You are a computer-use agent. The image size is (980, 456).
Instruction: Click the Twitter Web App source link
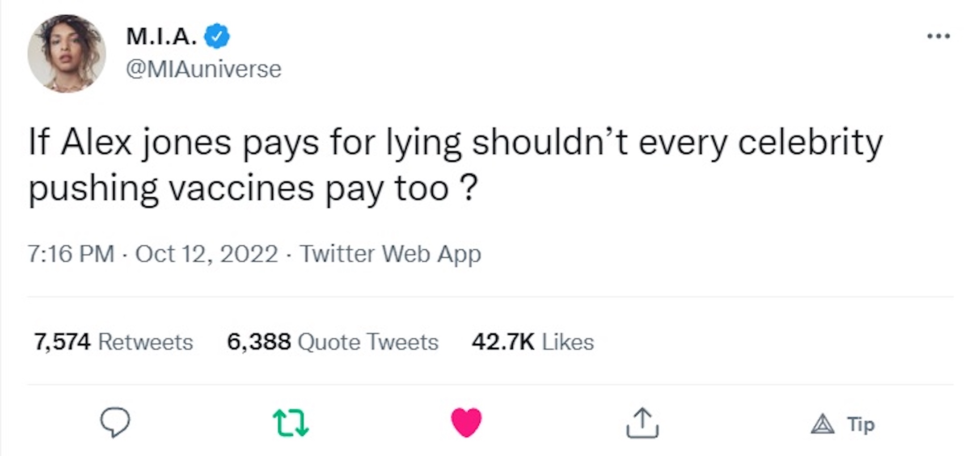(x=390, y=254)
